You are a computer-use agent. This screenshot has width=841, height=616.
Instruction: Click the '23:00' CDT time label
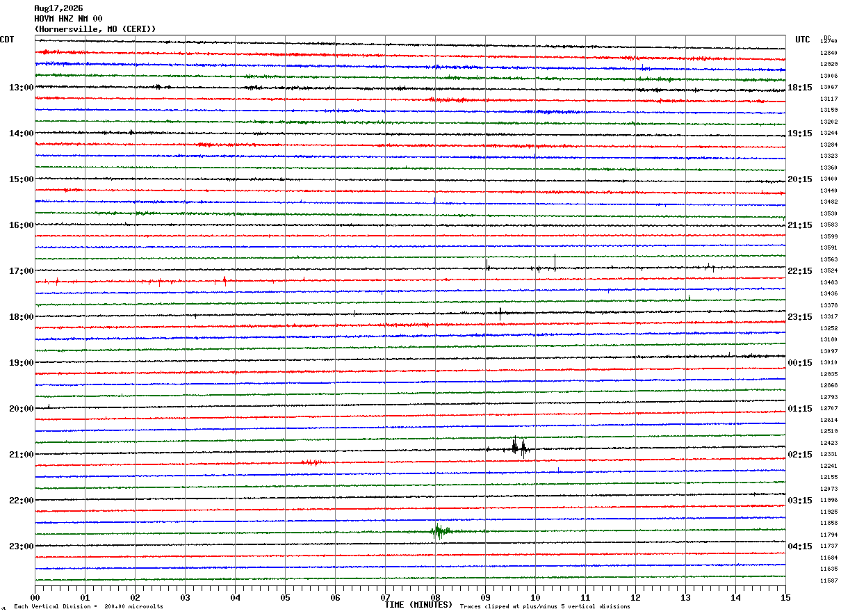[22, 546]
